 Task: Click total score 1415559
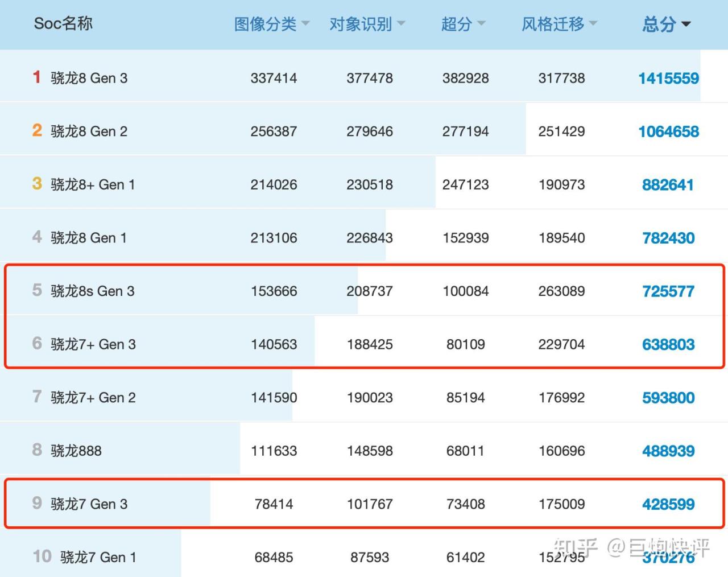[x=668, y=78]
